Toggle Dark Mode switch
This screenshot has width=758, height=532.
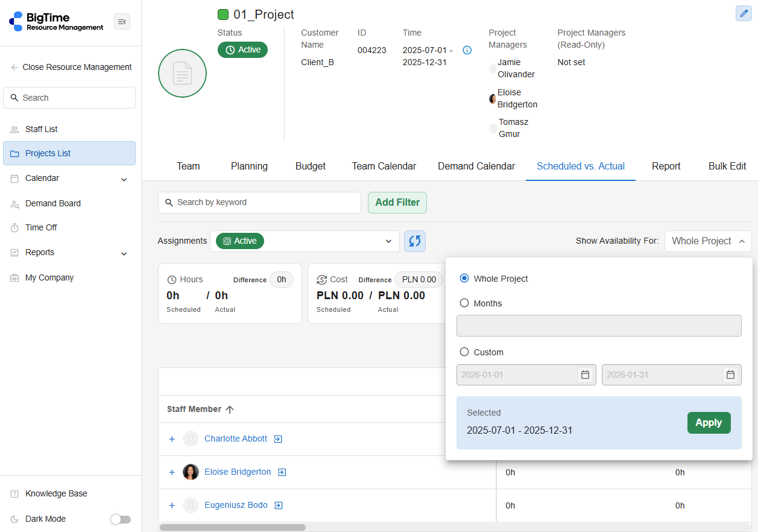[x=120, y=519]
